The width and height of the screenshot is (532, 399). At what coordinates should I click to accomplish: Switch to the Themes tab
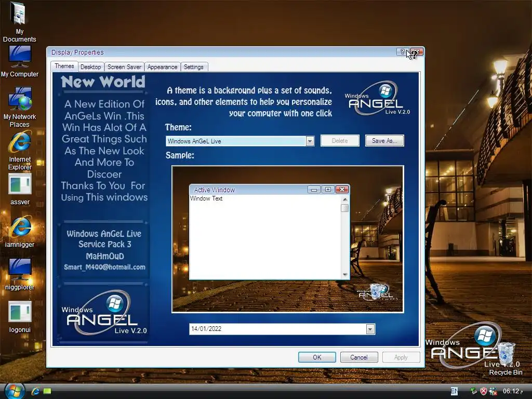pyautogui.click(x=64, y=66)
